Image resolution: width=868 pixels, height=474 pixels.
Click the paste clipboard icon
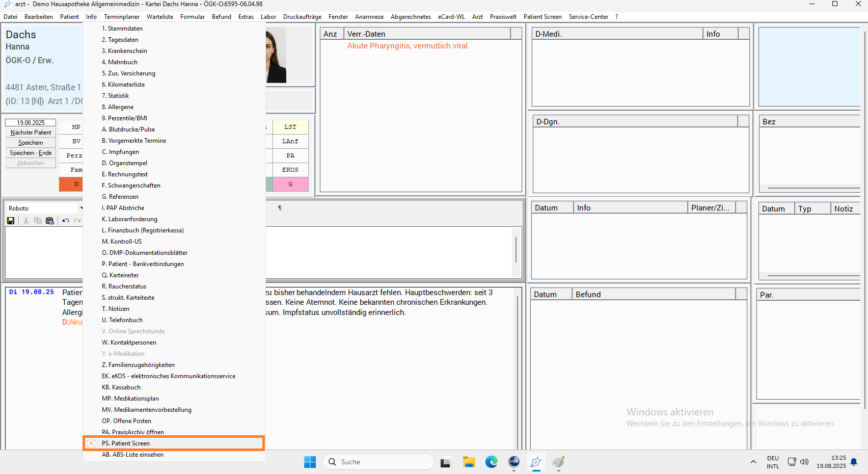(50, 221)
